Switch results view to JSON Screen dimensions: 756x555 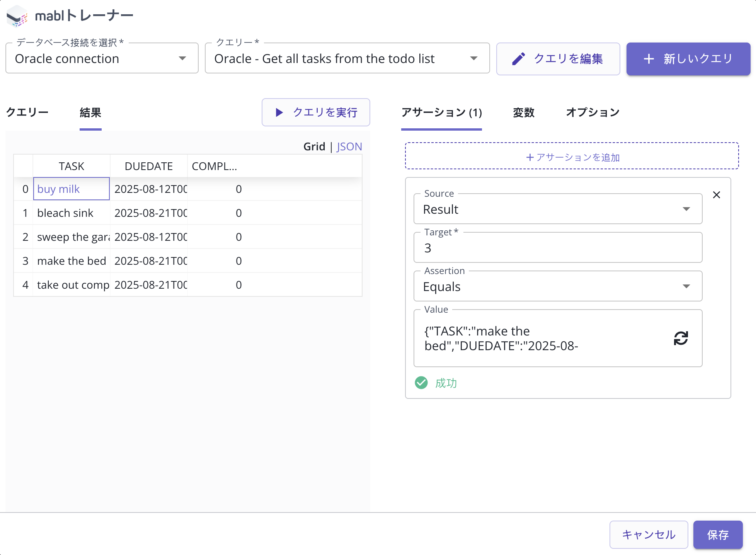[349, 146]
